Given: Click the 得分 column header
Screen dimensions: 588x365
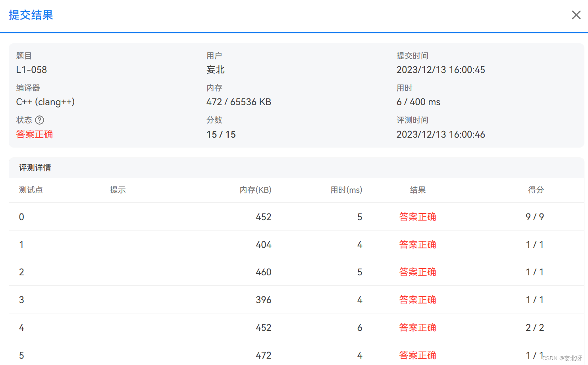Looking at the screenshot, I should (536, 190).
